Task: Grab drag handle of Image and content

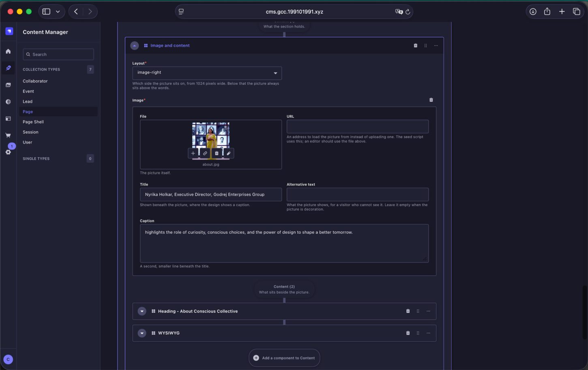Action: pos(425,45)
